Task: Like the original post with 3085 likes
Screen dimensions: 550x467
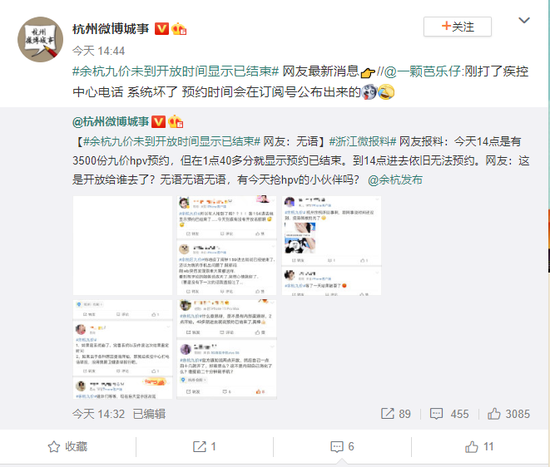Action: point(509,414)
